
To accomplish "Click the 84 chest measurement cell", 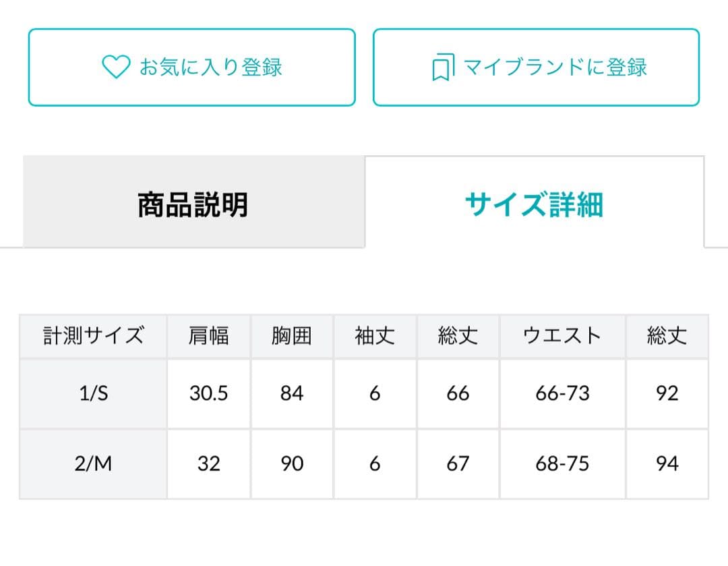I will [292, 393].
